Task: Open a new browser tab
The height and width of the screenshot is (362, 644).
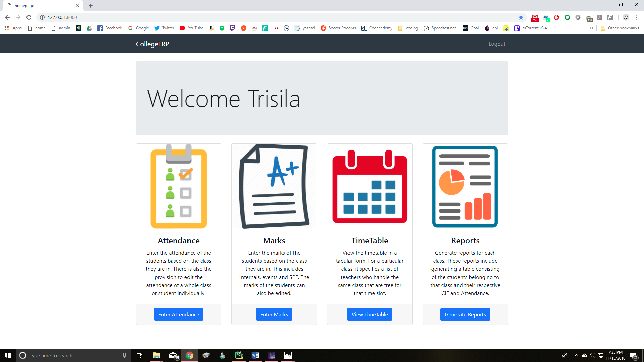Action: click(91, 6)
